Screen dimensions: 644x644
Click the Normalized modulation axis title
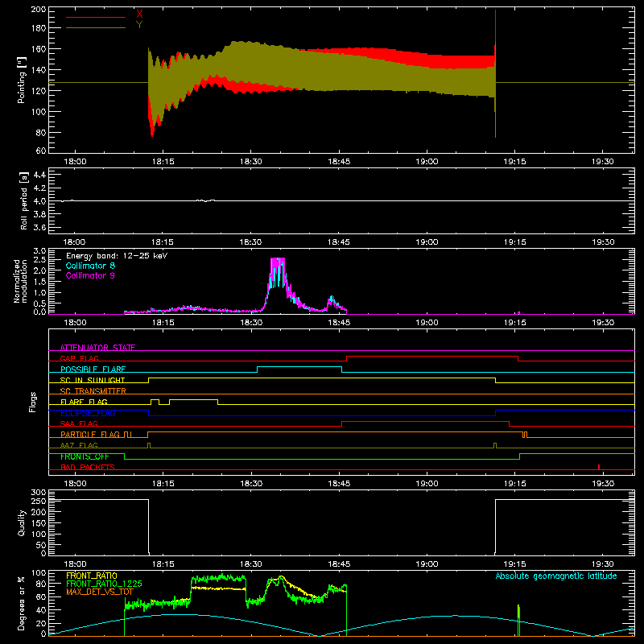pos(20,281)
